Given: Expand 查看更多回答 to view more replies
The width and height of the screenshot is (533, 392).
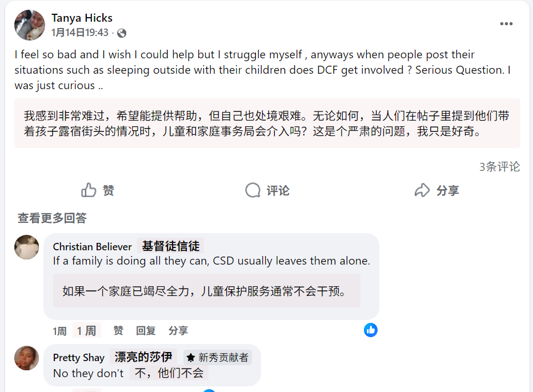Looking at the screenshot, I should (52, 218).
